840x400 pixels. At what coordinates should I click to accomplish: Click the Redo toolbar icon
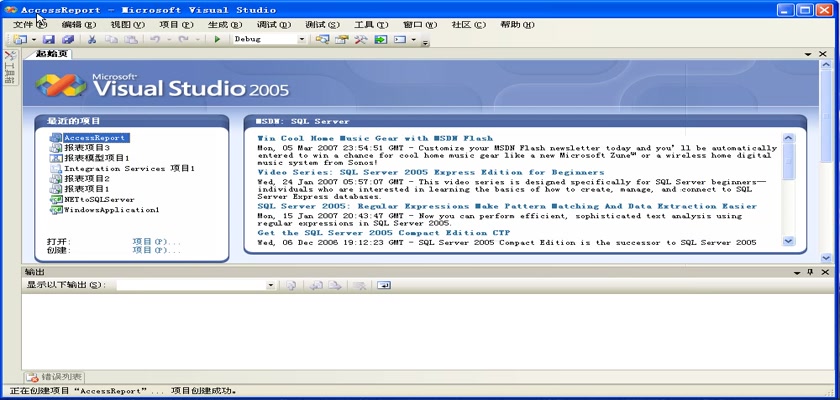[184, 40]
